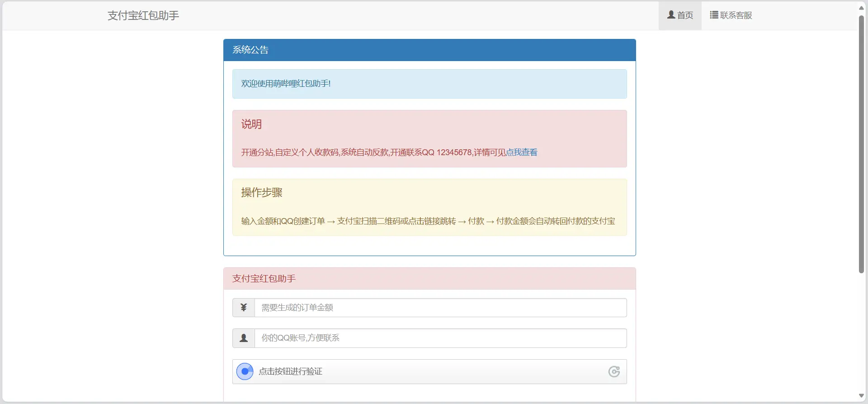Click the 支付宝红包助手 brand title in navbar

143,15
